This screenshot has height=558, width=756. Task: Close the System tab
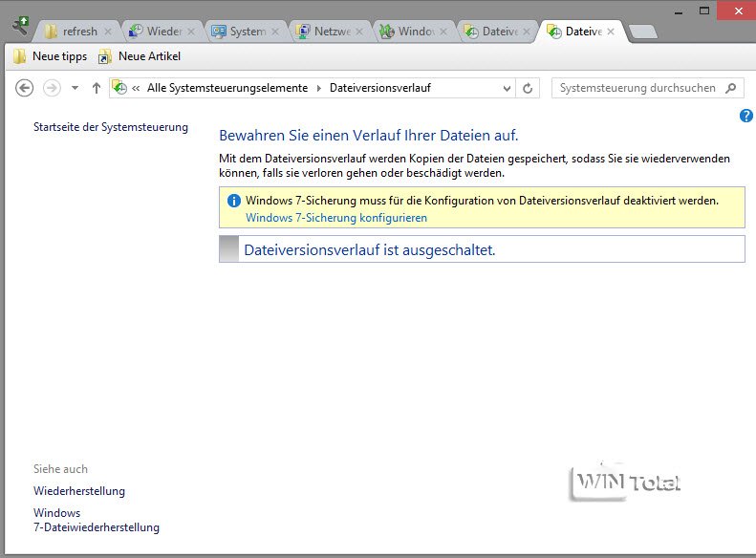click(275, 32)
